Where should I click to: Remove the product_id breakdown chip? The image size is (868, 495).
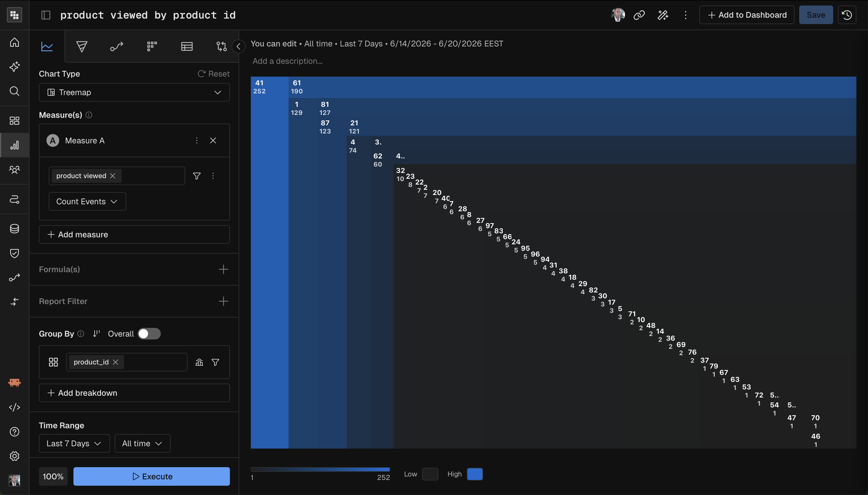pos(116,362)
